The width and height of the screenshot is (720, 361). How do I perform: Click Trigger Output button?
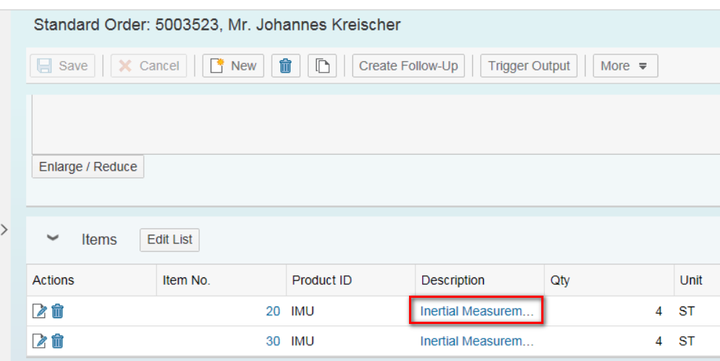pyautogui.click(x=529, y=66)
